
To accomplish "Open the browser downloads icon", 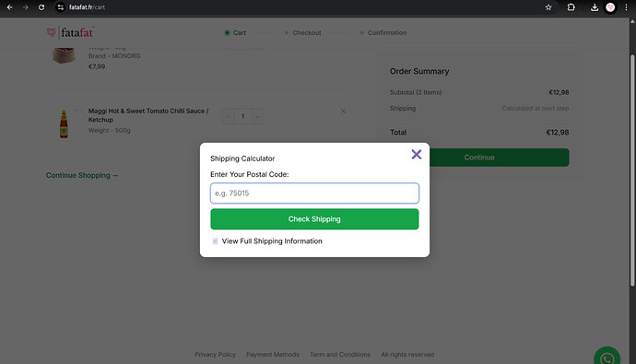I will [x=595, y=7].
